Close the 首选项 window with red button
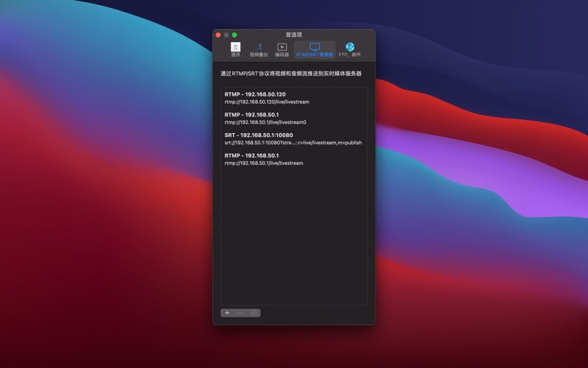Viewport: 588px width, 368px height. click(x=218, y=35)
